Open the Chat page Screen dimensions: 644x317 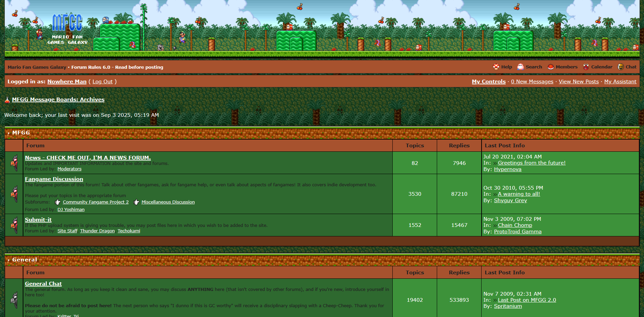pyautogui.click(x=631, y=67)
